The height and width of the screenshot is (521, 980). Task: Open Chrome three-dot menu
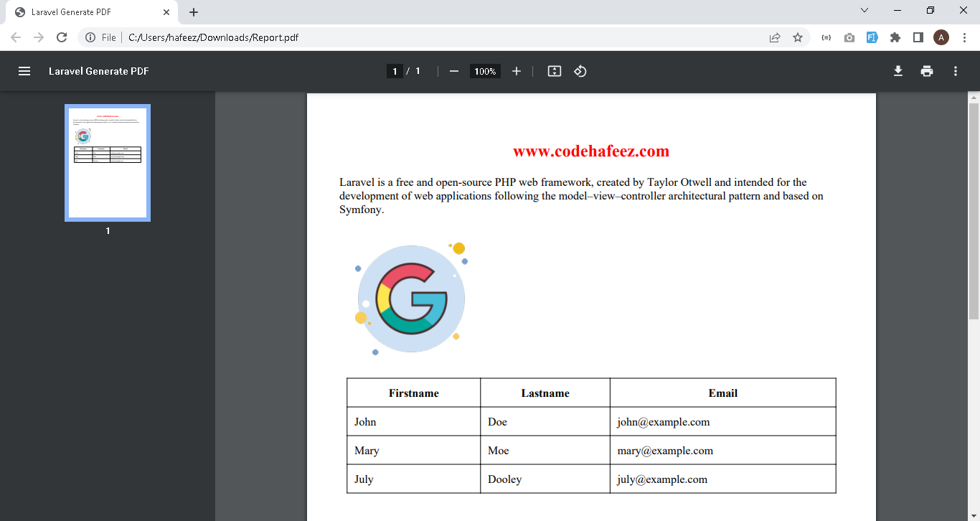(x=965, y=37)
